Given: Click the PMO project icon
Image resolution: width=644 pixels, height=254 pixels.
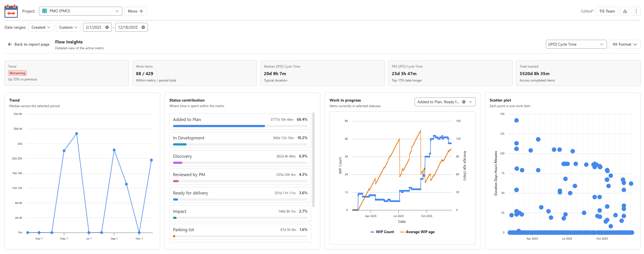Looking at the screenshot, I should click(x=44, y=11).
